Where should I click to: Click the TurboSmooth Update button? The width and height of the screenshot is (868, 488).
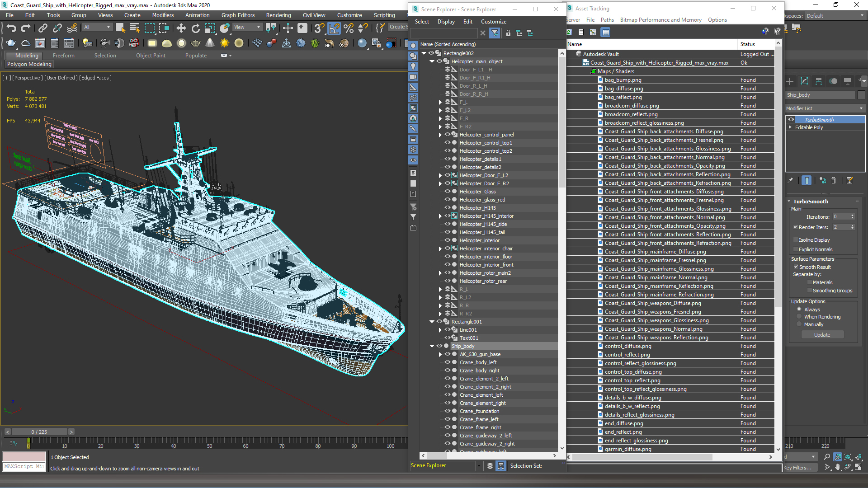[822, 335]
